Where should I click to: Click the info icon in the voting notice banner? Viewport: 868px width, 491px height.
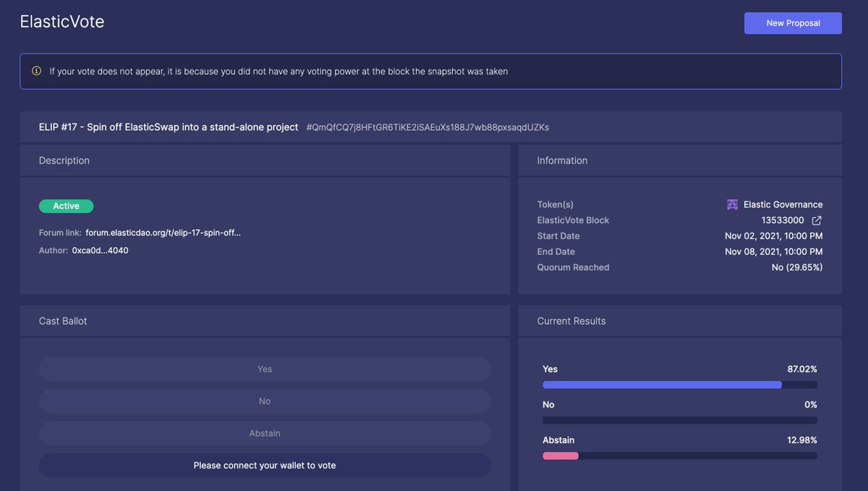(36, 71)
